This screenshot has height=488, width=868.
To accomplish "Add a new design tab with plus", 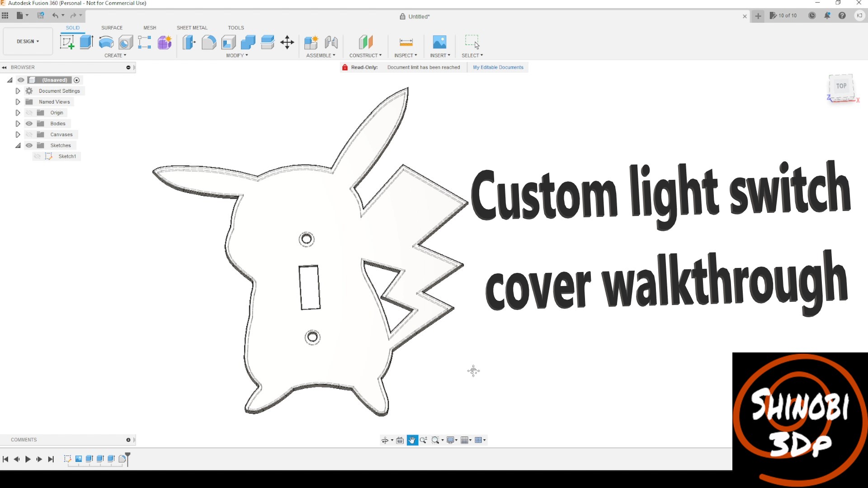I will 758,16.
